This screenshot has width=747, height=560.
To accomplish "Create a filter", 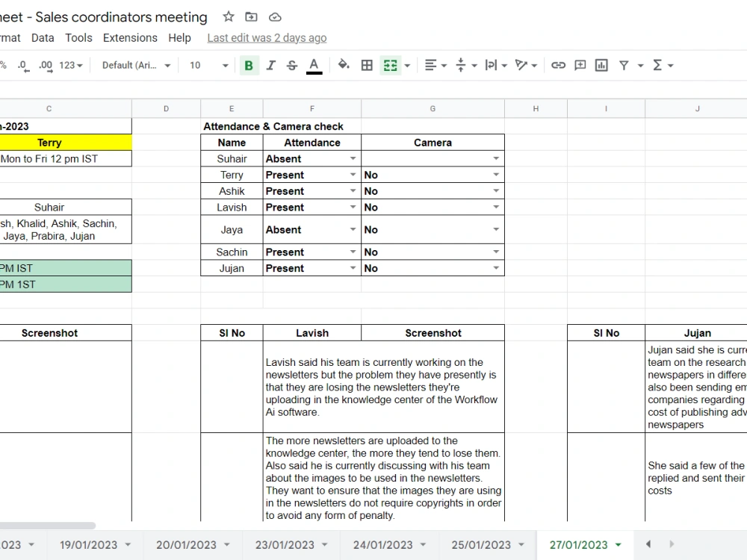I will (x=624, y=65).
